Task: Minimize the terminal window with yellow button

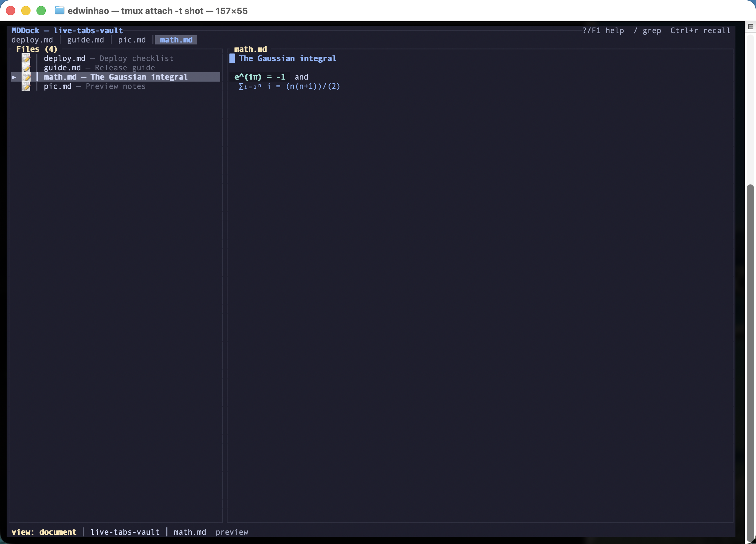Action: (26, 11)
